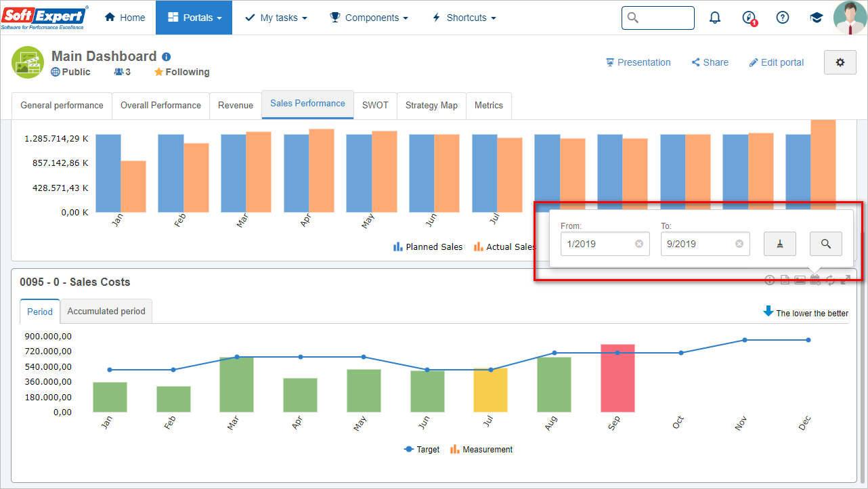Expand the Components menu
This screenshot has width=868, height=489.
[x=369, y=18]
